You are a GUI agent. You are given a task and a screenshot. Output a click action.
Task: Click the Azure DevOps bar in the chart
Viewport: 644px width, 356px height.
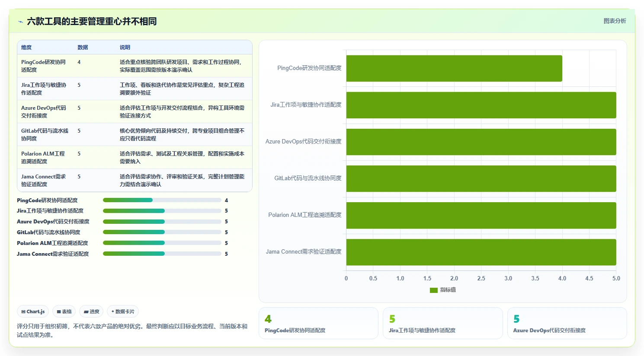pyautogui.click(x=481, y=142)
